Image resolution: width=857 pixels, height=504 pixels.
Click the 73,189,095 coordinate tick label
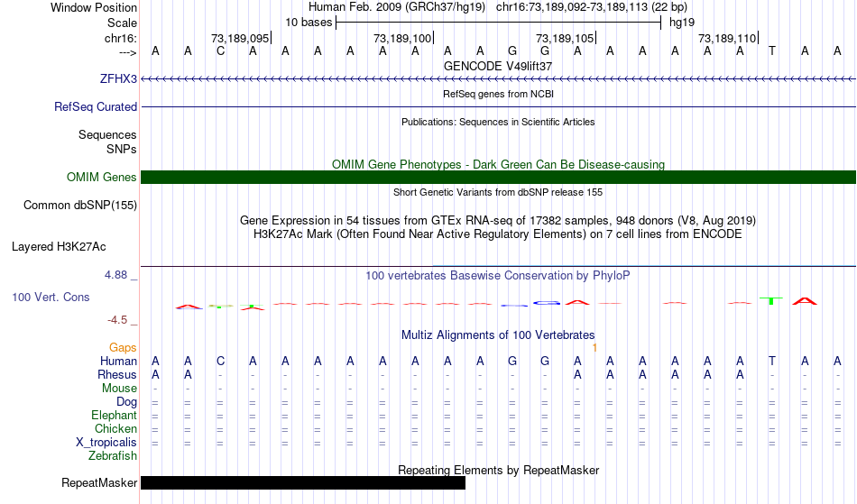pyautogui.click(x=240, y=38)
